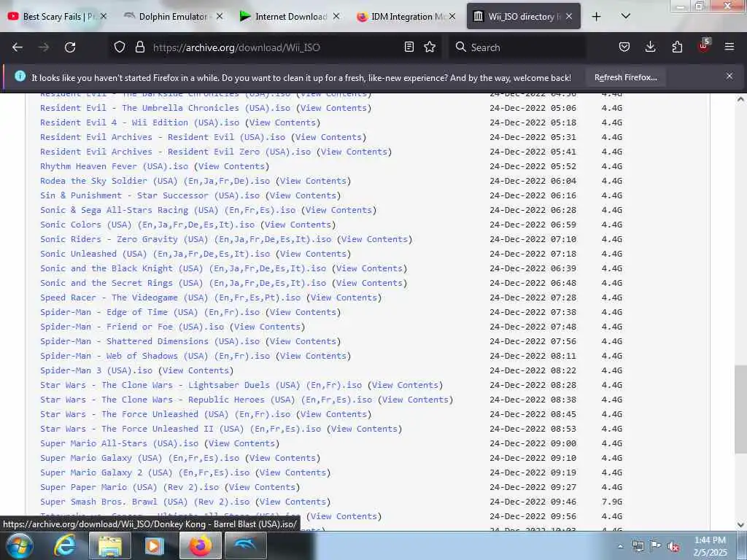Close the Dolphin Emulator tab
Viewport: 747px width, 560px height.
[x=219, y=16]
